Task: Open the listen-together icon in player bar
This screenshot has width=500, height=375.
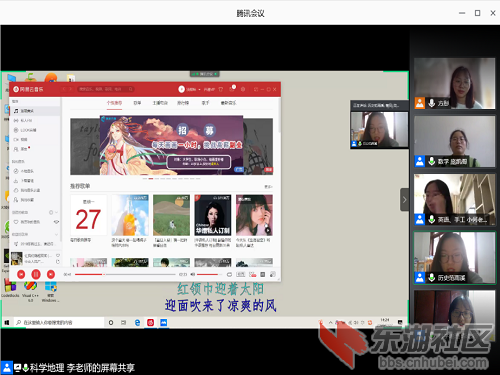Action: [x=253, y=274]
